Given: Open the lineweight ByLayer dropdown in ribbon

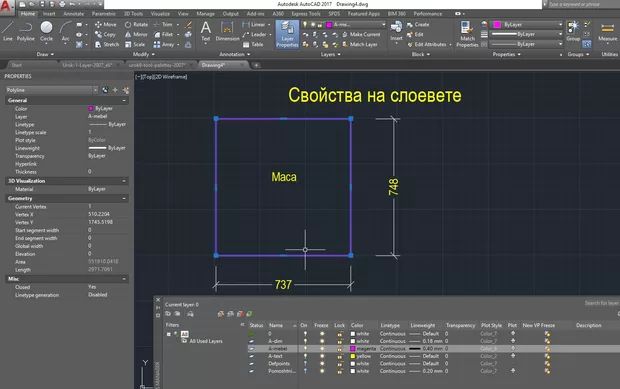Looking at the screenshot, I should pyautogui.click(x=527, y=34).
